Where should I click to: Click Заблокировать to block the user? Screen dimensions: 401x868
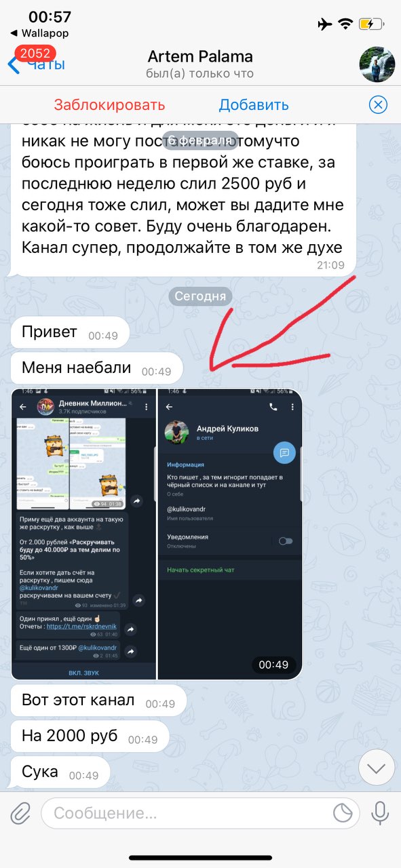(109, 105)
